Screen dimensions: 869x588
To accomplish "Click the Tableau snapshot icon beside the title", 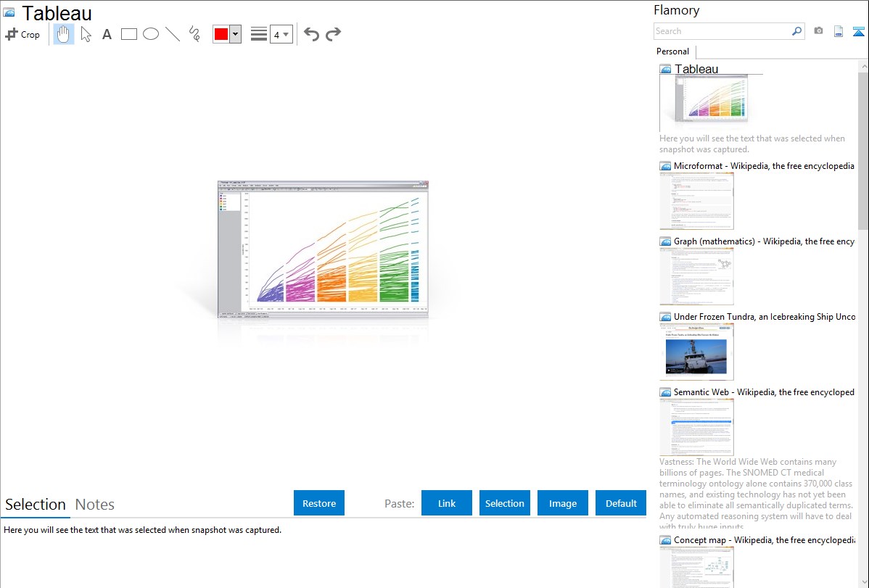I will pos(9,13).
